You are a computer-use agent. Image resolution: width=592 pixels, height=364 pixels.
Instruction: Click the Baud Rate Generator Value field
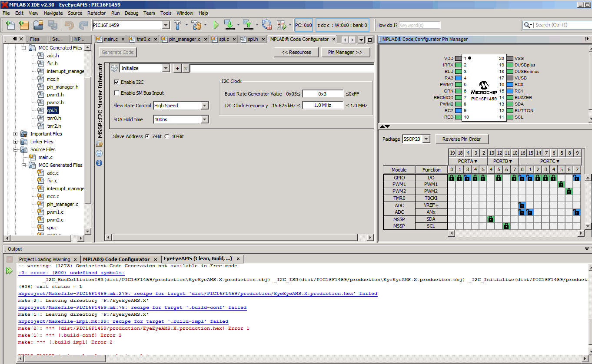[x=322, y=94]
